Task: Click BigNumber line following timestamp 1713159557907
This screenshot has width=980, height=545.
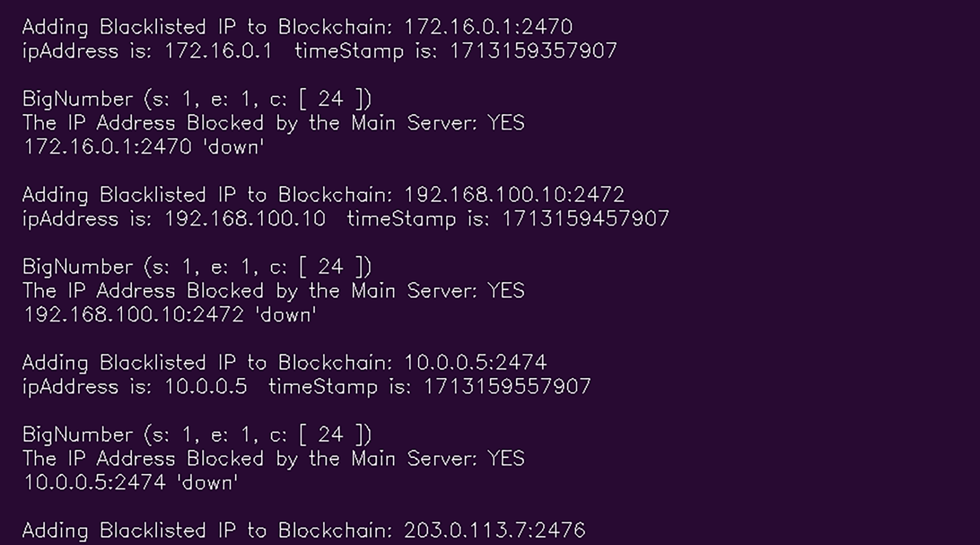Action: [x=197, y=435]
